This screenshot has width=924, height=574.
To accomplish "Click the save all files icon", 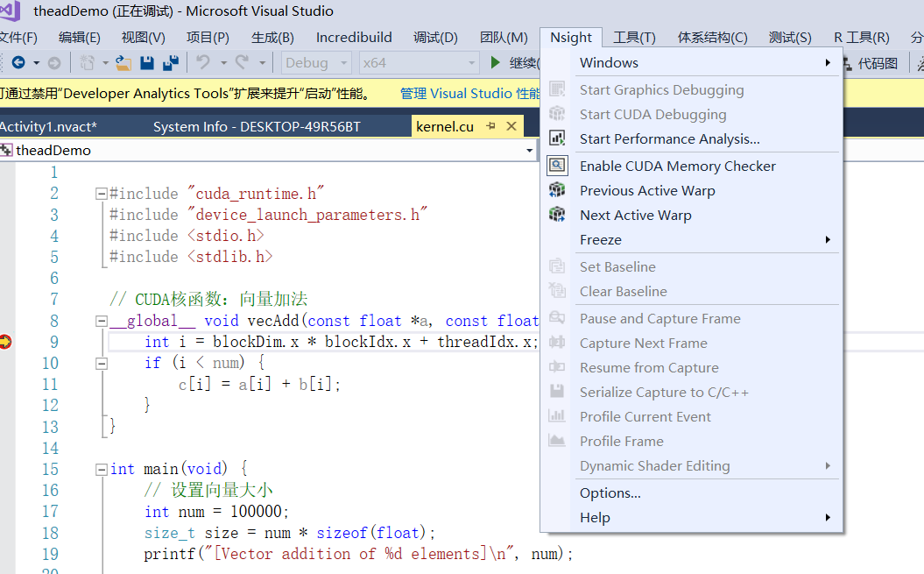I will [171, 62].
